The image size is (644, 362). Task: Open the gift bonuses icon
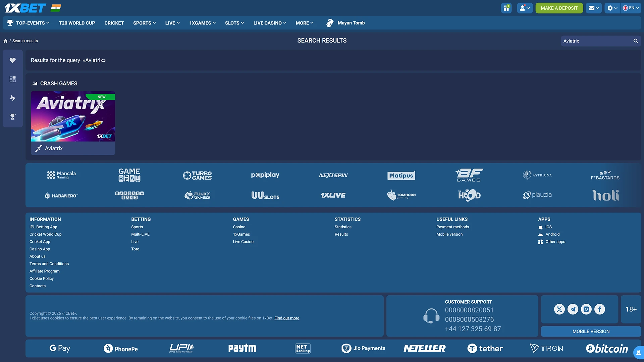pos(506,8)
